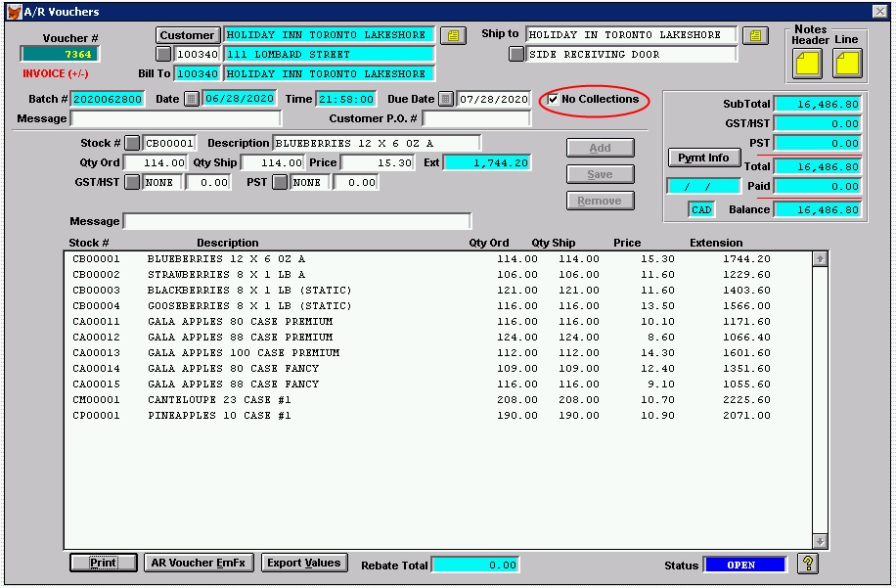896x588 pixels.
Task: Open the Header notes icon
Action: [808, 65]
